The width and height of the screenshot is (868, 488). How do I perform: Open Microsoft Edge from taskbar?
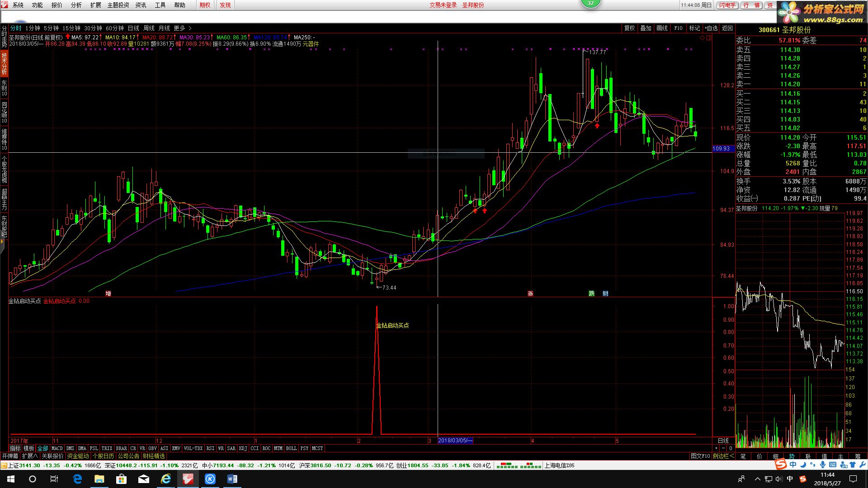(77, 479)
